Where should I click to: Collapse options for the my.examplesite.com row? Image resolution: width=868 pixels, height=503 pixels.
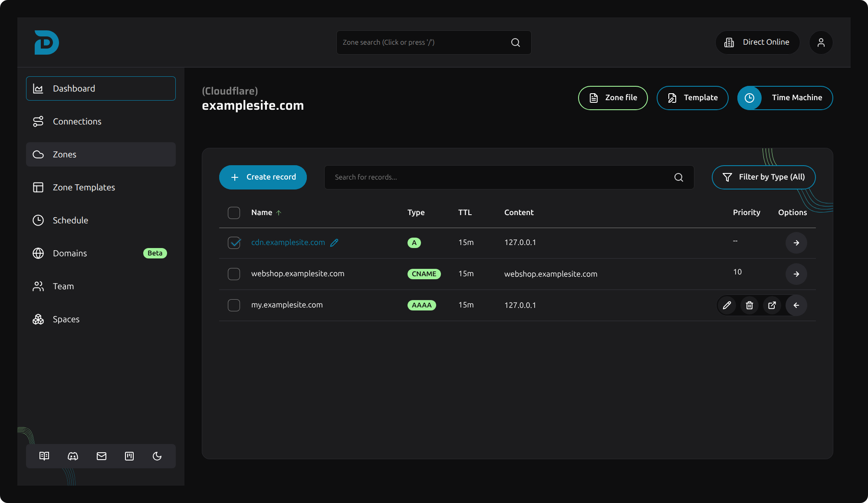click(x=796, y=305)
